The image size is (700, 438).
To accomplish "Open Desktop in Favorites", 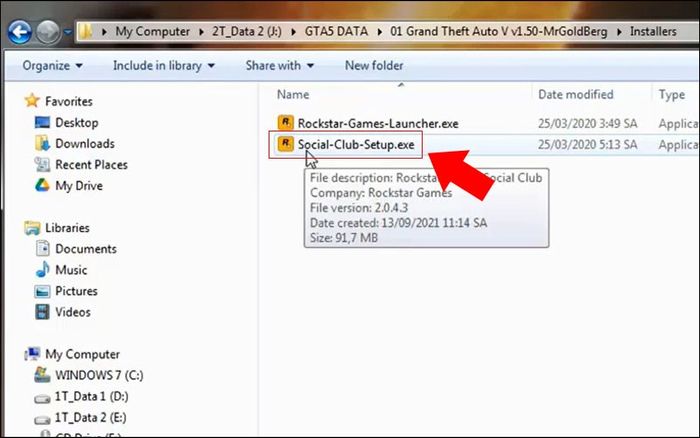I will click(77, 123).
